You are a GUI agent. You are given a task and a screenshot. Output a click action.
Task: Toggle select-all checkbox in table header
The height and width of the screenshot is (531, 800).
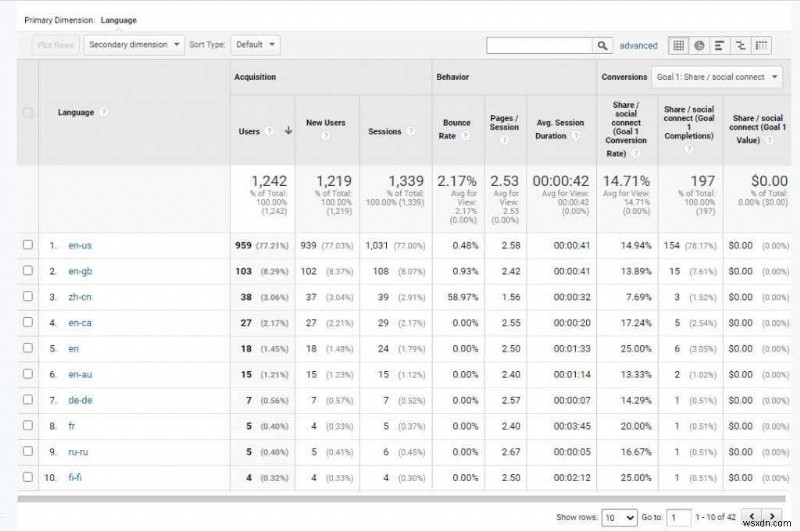(x=28, y=112)
